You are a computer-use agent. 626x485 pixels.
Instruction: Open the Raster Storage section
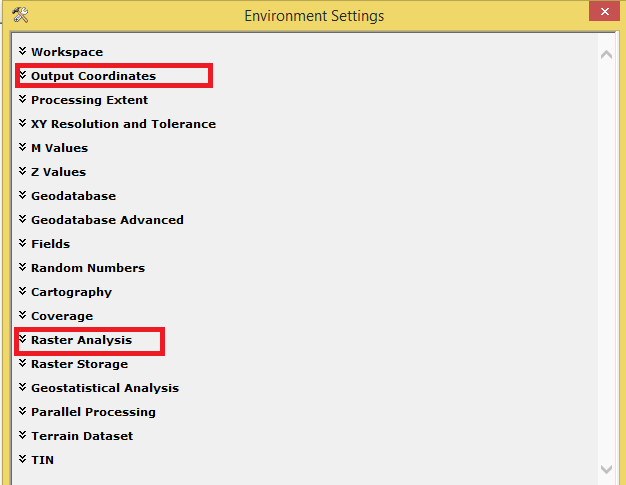79,364
